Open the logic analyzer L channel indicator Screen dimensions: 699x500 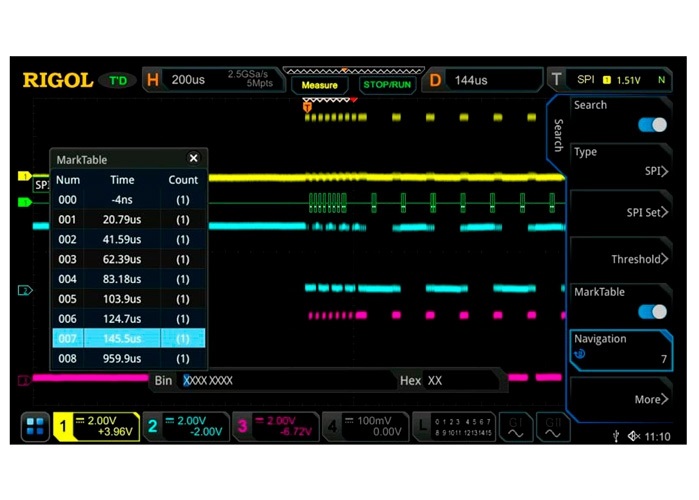coord(454,427)
